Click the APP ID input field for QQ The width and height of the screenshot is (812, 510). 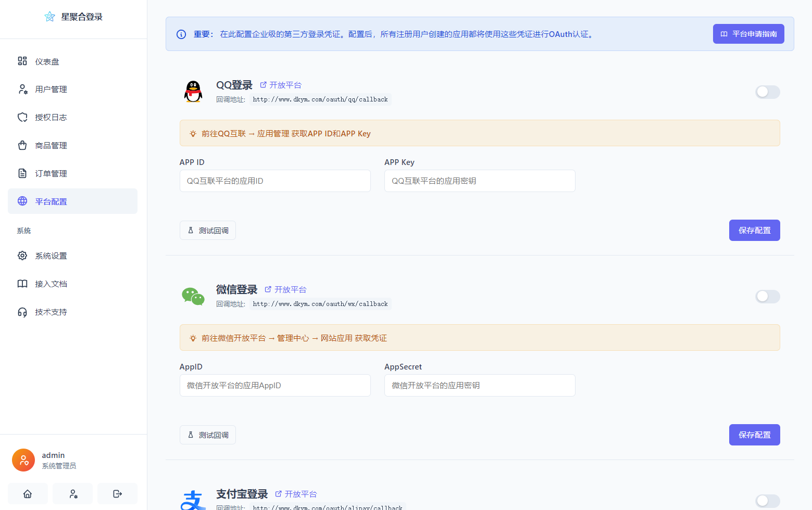tap(275, 181)
